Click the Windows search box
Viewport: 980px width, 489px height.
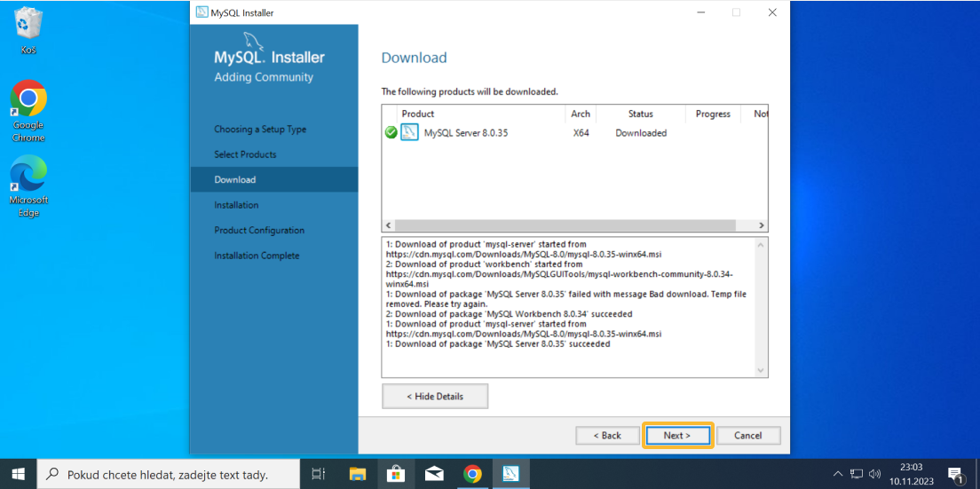[167, 474]
